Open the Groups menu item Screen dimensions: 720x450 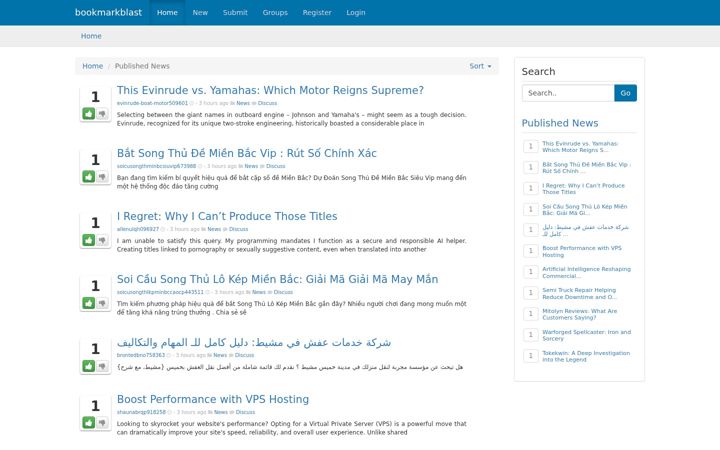[275, 12]
